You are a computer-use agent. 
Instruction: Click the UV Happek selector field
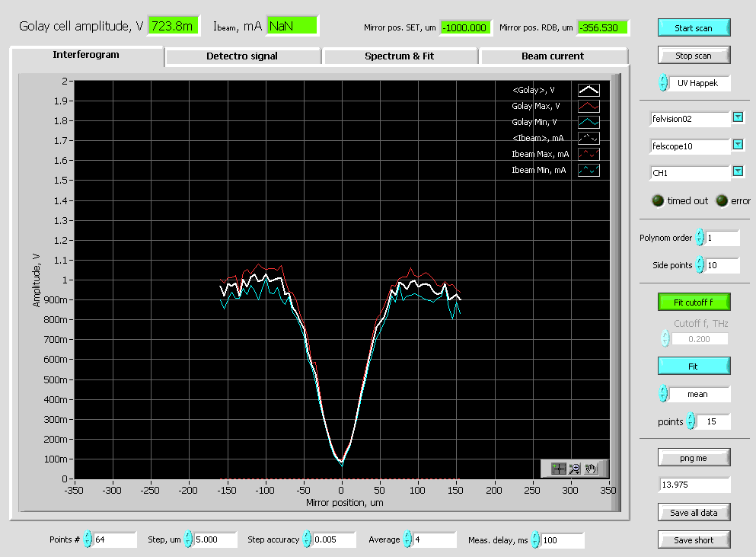pos(699,83)
